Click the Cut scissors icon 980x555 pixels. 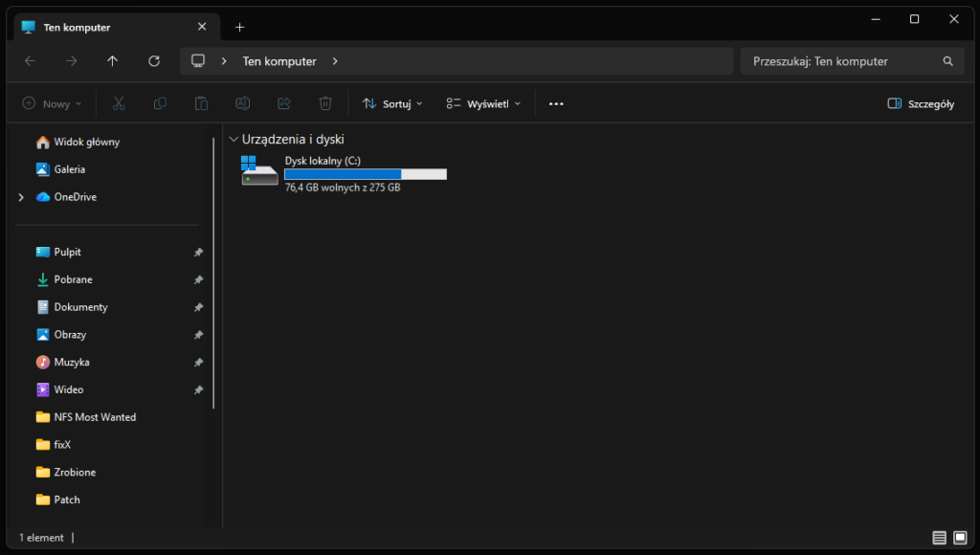tap(119, 103)
